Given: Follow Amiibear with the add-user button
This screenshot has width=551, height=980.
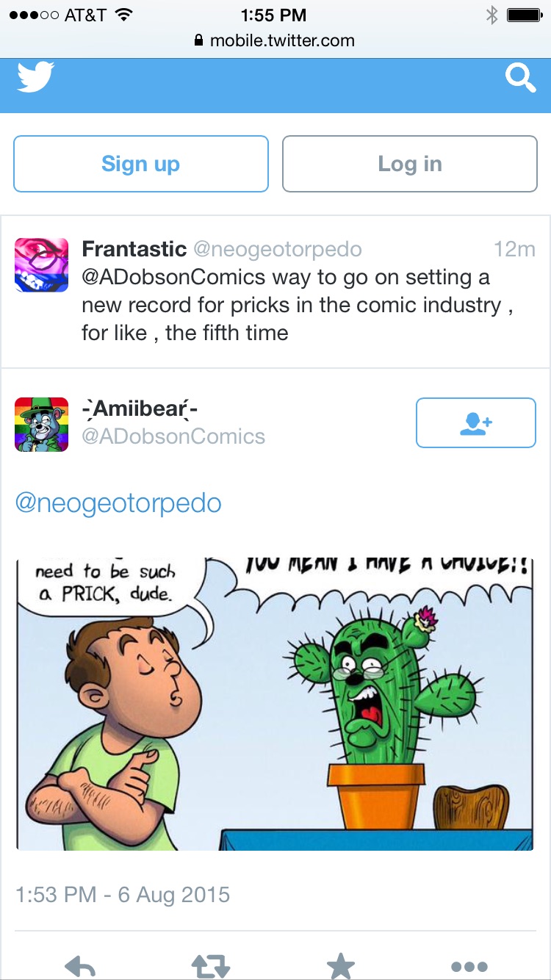Looking at the screenshot, I should (476, 422).
